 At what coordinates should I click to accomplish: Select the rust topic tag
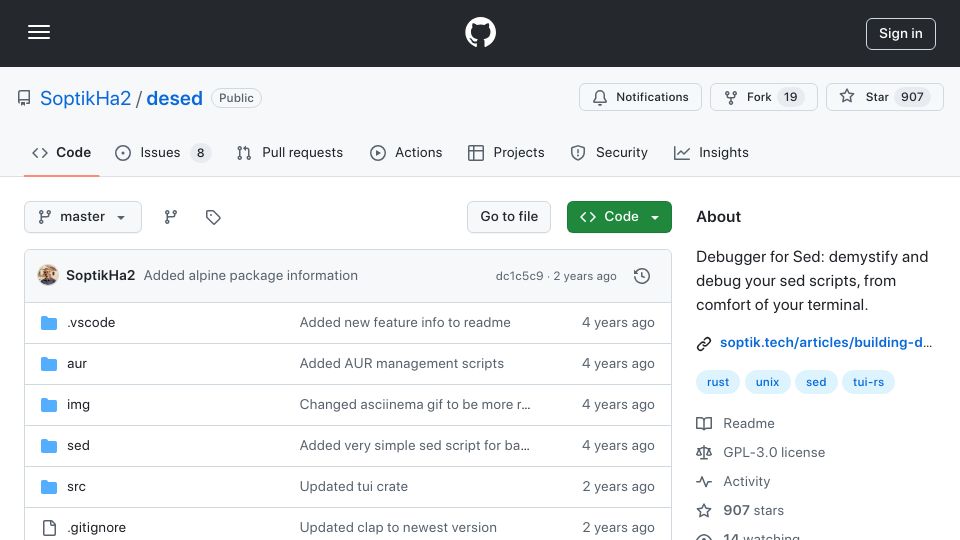pos(718,382)
